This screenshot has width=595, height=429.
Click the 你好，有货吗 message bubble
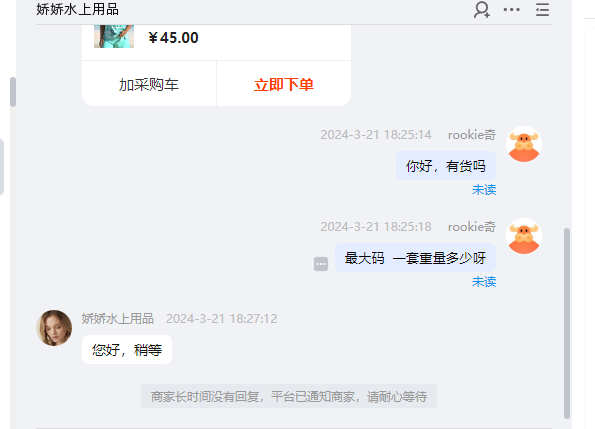tap(446, 166)
